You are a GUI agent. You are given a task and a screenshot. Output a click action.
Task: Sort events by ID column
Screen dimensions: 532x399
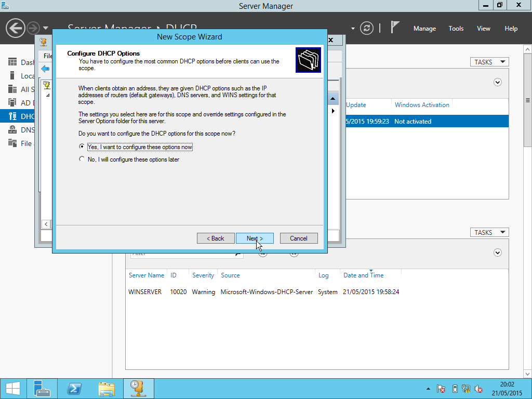[174, 275]
